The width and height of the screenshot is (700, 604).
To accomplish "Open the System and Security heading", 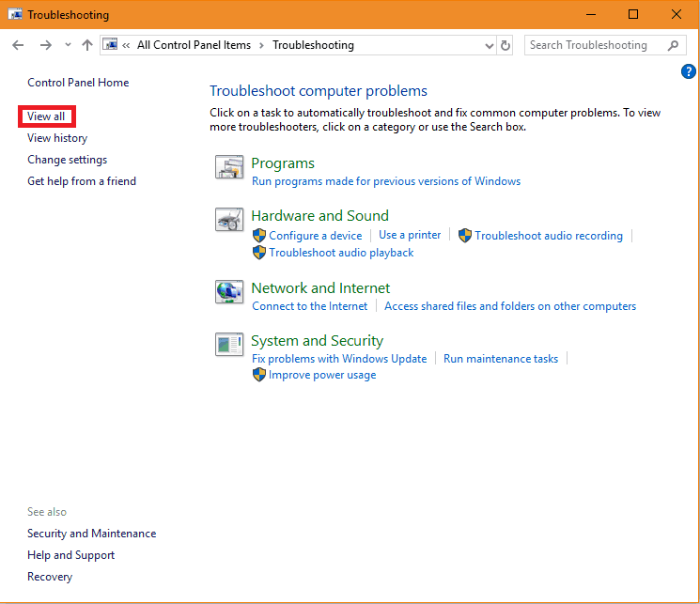I will coord(318,341).
